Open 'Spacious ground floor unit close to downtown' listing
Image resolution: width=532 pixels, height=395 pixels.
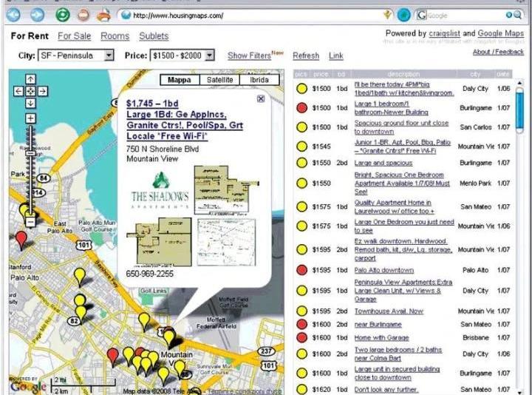[x=401, y=127]
